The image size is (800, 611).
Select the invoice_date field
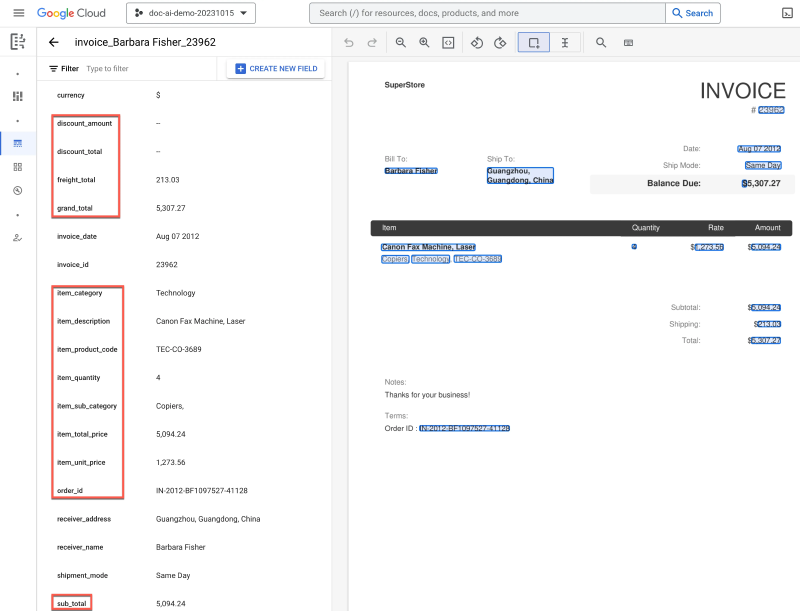(x=77, y=236)
